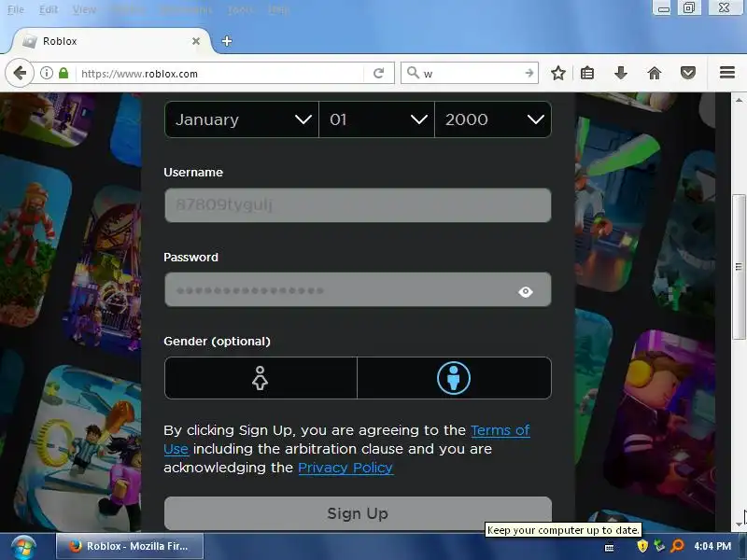Viewport: 747px width, 560px height.
Task: Go back with the browser back arrow
Action: (20, 74)
